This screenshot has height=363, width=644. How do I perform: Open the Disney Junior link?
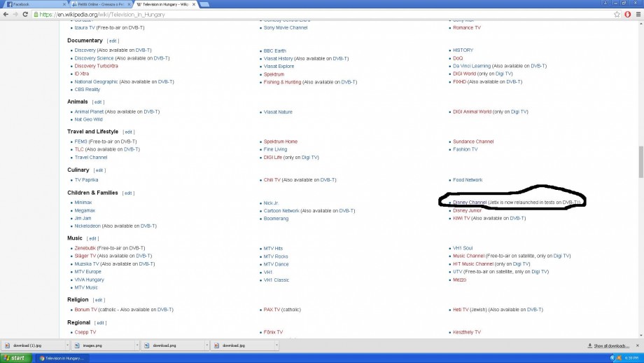point(467,210)
